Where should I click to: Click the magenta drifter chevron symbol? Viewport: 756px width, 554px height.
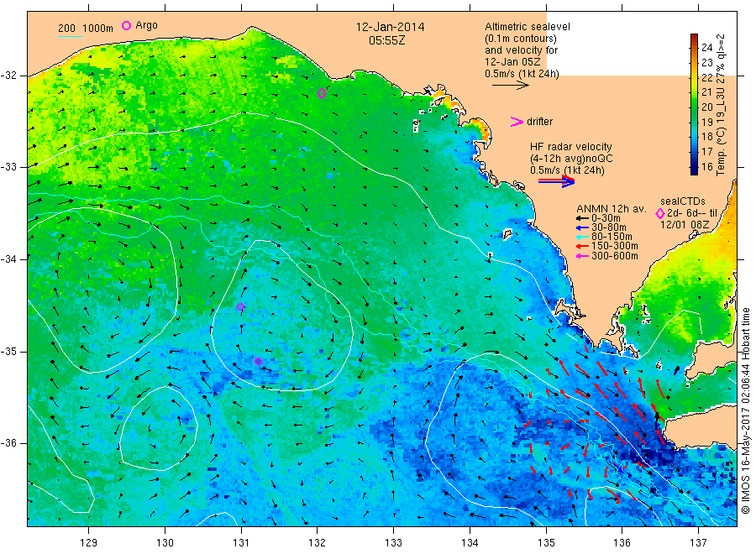(517, 122)
